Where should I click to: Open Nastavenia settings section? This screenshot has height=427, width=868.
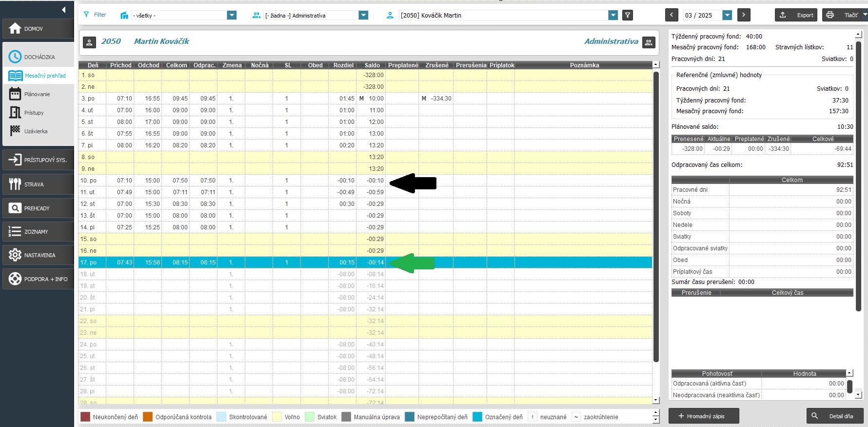[x=38, y=255]
